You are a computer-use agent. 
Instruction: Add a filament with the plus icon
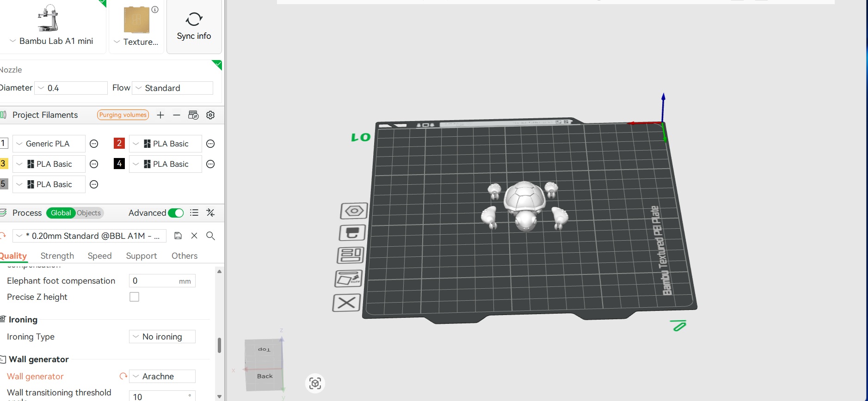[160, 115]
